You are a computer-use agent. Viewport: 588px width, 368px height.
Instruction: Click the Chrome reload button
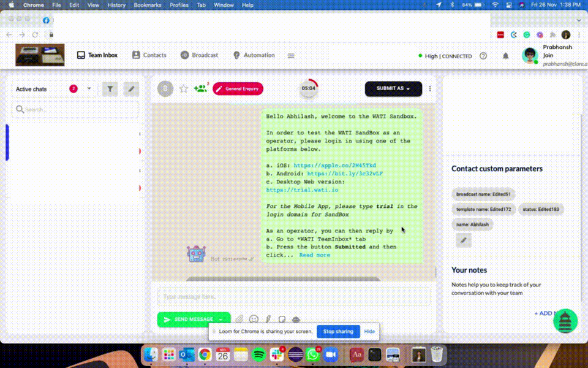click(36, 34)
